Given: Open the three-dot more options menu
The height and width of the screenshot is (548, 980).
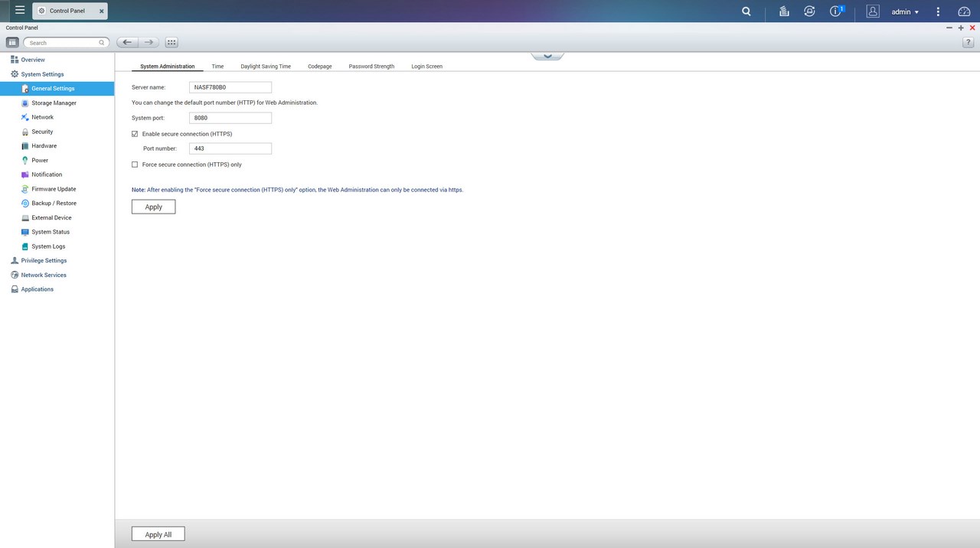Looking at the screenshot, I should [x=938, y=11].
